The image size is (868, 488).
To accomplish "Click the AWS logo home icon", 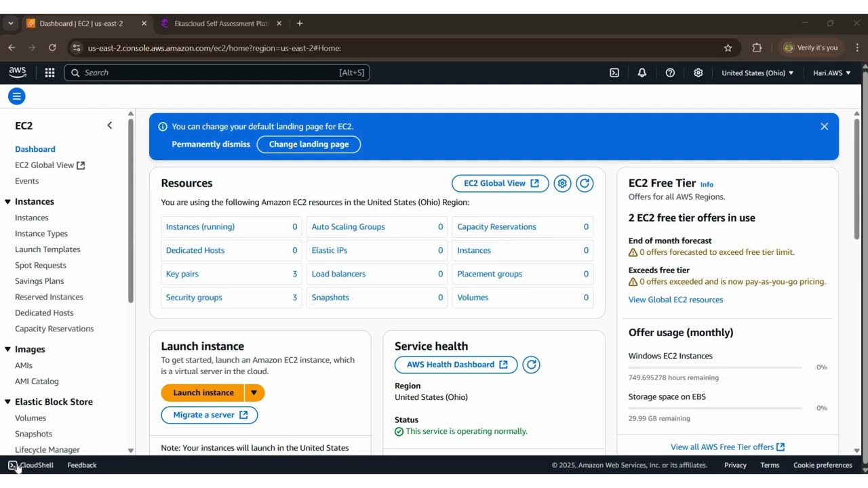I will 18,73.
